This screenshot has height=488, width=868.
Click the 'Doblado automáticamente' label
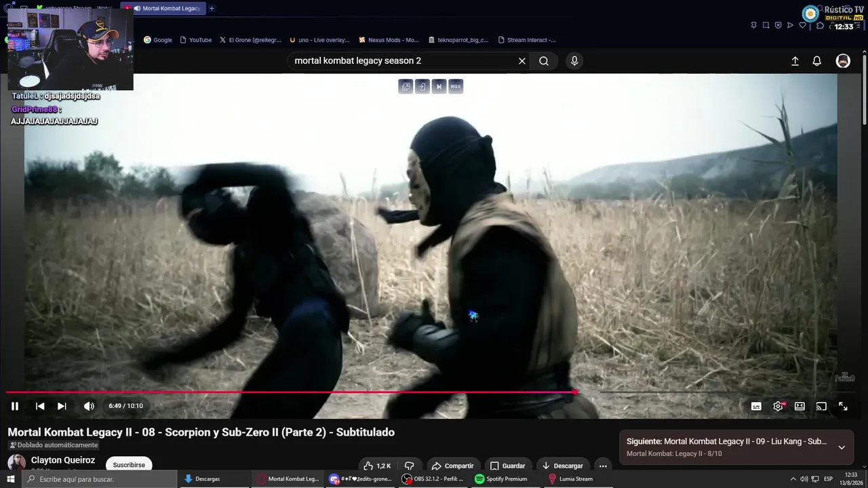pos(54,445)
